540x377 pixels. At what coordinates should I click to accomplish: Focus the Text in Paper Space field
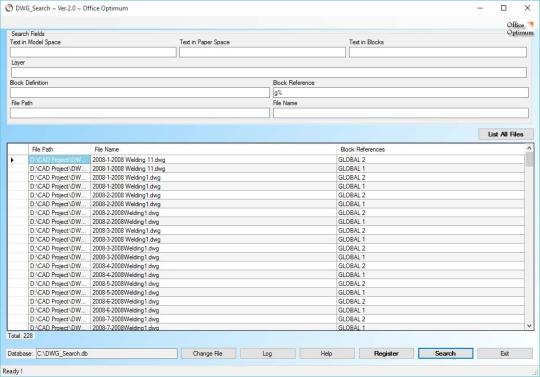[x=262, y=52]
